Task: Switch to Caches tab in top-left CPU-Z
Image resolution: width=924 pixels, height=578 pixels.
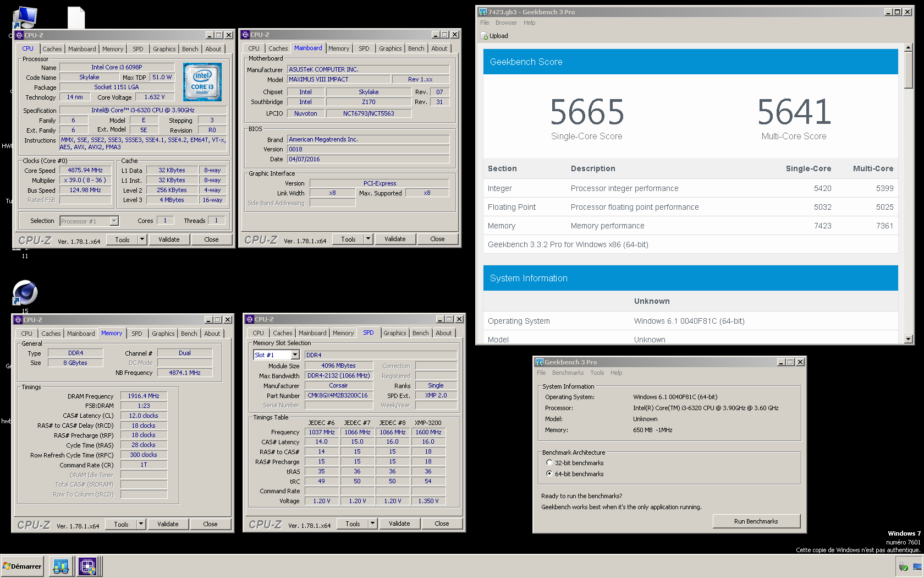Action: [52, 49]
